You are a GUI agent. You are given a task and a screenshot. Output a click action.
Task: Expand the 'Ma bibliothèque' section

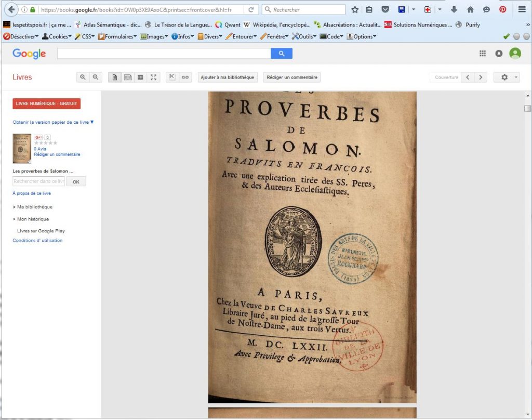34,207
